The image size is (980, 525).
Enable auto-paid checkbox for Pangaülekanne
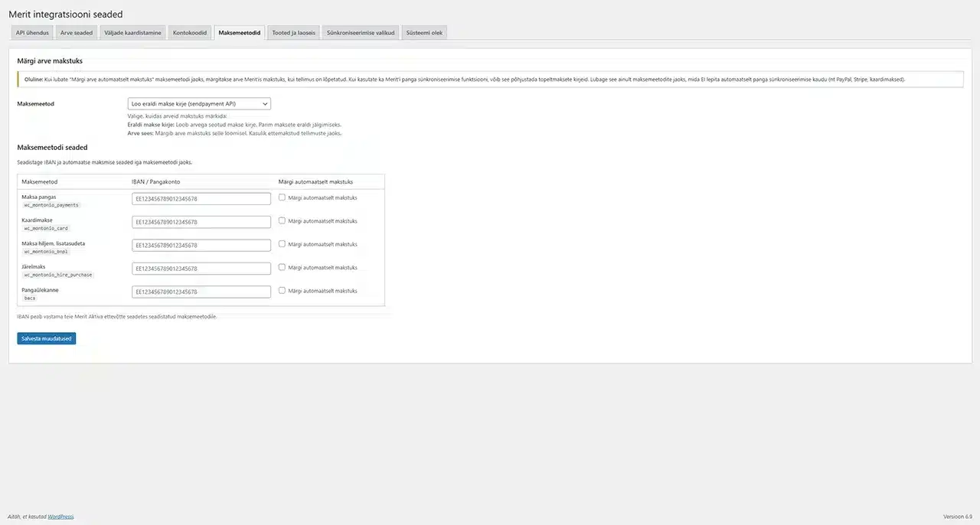(x=283, y=291)
